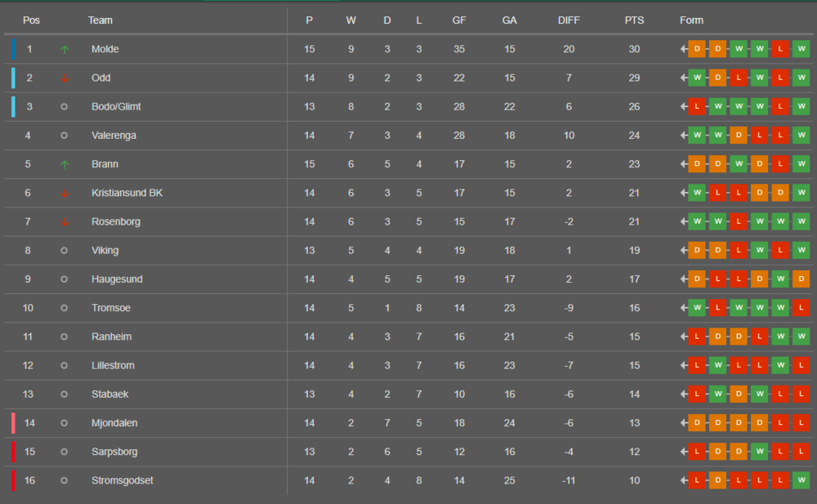The image size is (817, 504).
Task: Click Brann's green up-arrow movement icon
Action: pyautogui.click(x=65, y=164)
